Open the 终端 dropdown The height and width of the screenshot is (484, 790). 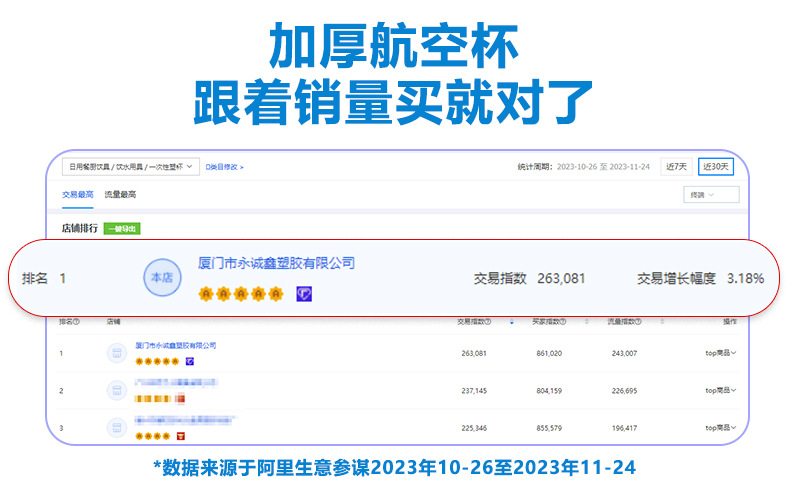[711, 195]
